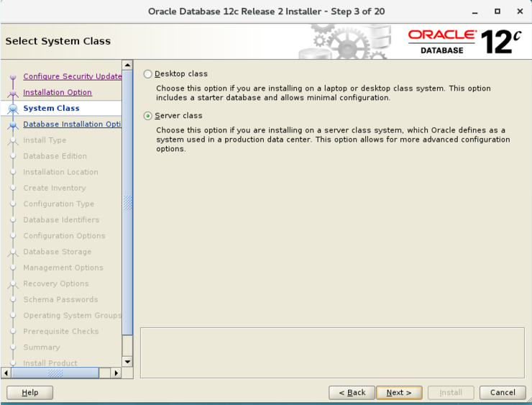The width and height of the screenshot is (532, 405).
Task: Click the step marker beside Configure Security Updates
Action: point(13,77)
